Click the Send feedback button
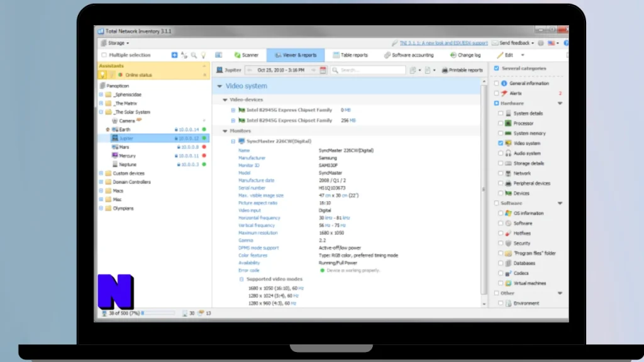644x362 pixels. (513, 43)
